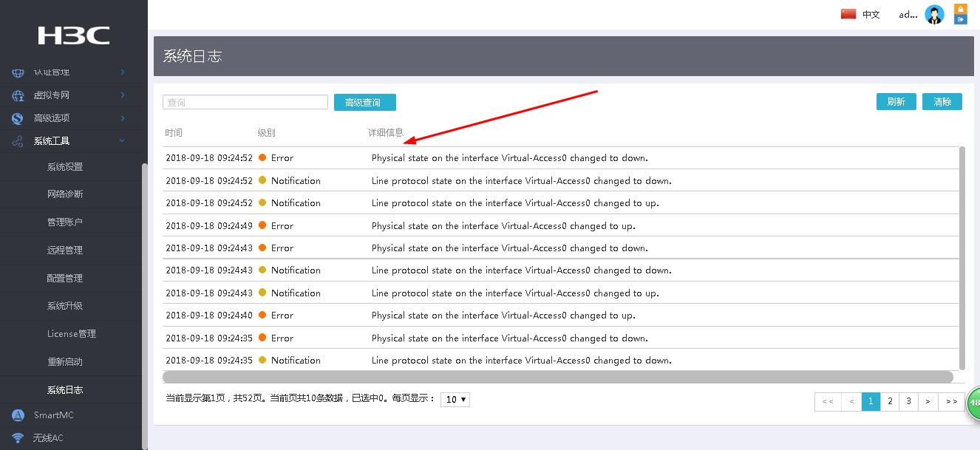980x450 pixels.
Task: Click orange dot of 09:24:49 Error row
Action: coord(262,225)
